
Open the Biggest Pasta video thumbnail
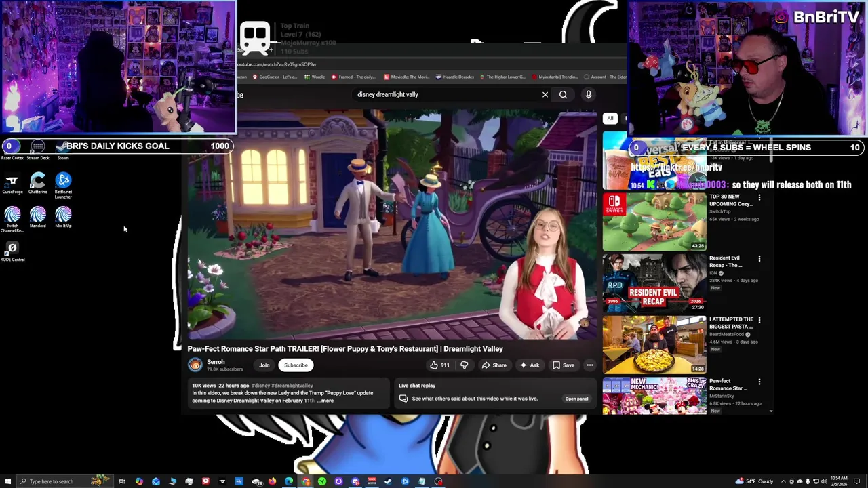pos(654,344)
